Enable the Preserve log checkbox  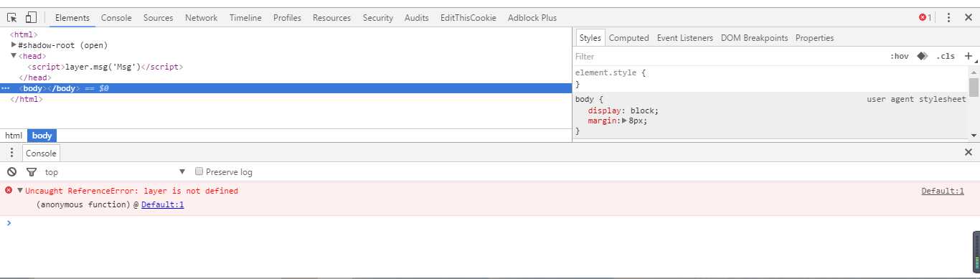tap(199, 172)
